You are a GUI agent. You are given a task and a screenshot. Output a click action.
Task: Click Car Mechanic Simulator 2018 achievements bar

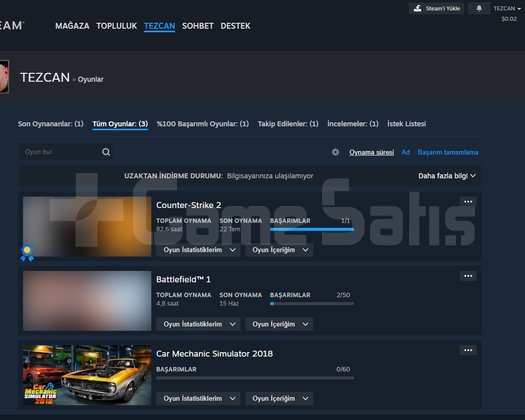[x=255, y=378]
